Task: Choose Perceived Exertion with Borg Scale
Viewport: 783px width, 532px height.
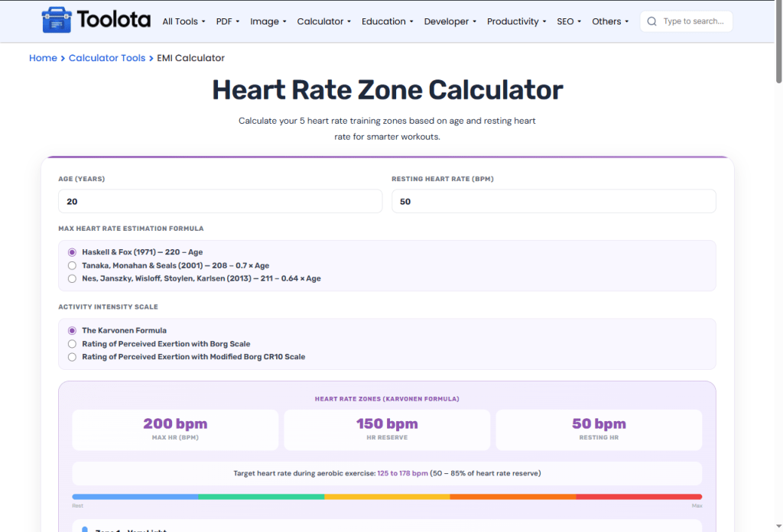Action: pos(72,344)
